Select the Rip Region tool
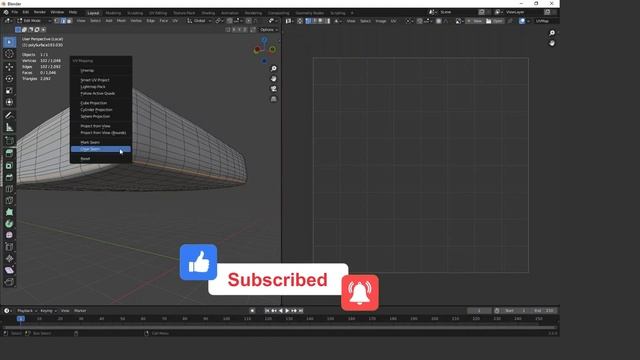 tap(9, 282)
